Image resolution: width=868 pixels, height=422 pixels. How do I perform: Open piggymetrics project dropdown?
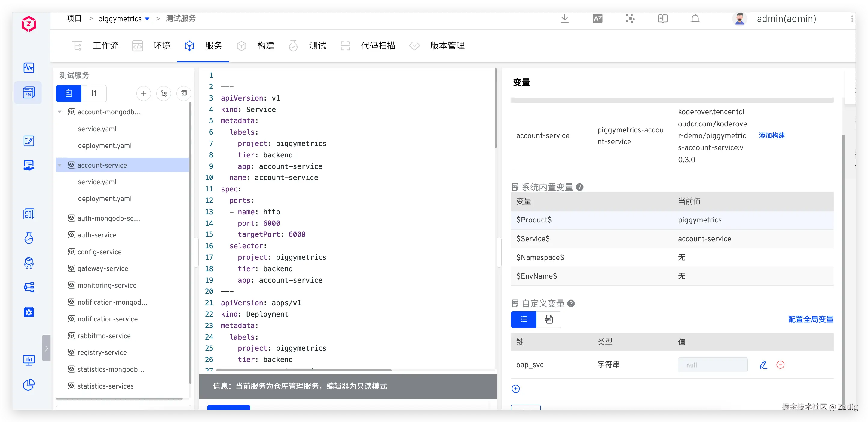coord(147,19)
